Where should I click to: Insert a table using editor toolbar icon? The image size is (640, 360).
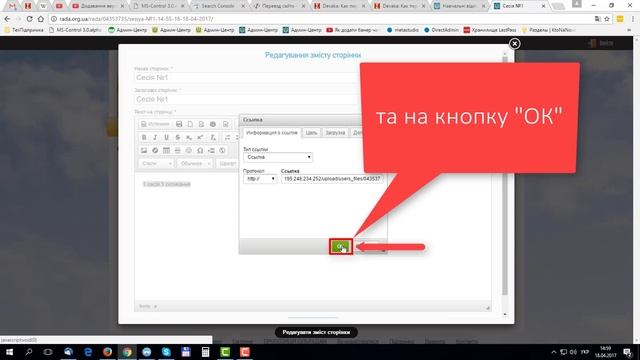click(x=166, y=151)
